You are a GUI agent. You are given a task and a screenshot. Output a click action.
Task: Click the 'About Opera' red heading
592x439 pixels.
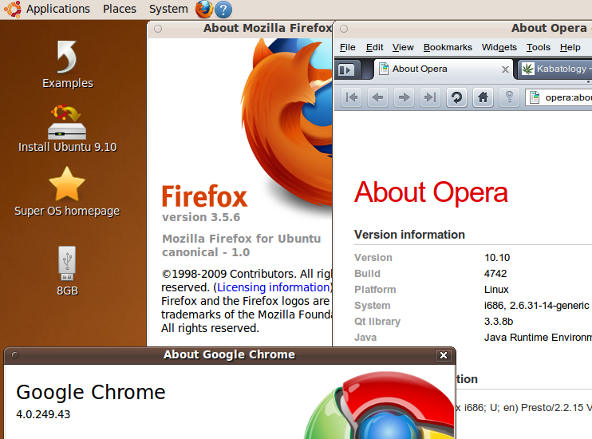(x=431, y=192)
